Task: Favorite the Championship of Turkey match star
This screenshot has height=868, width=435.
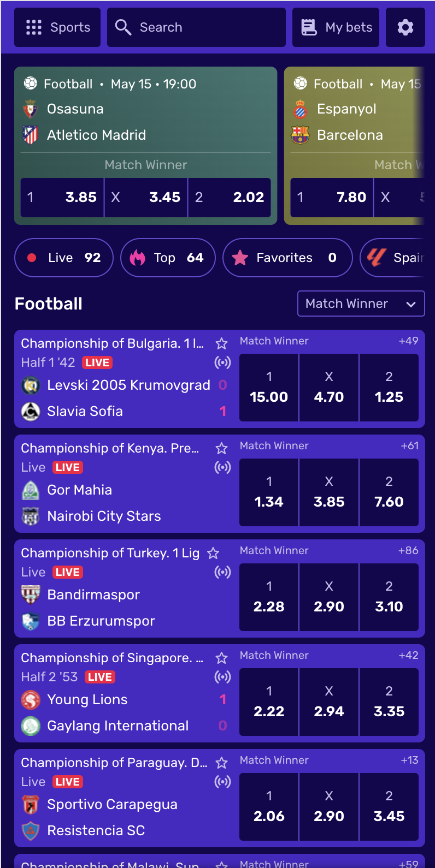Action: [x=213, y=553]
